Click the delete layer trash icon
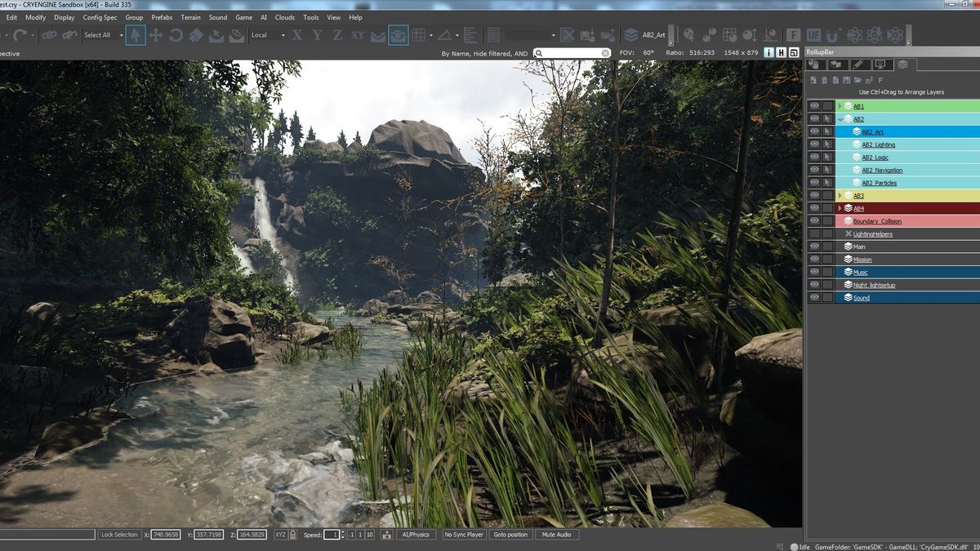The image size is (980, 551). pyautogui.click(x=825, y=80)
